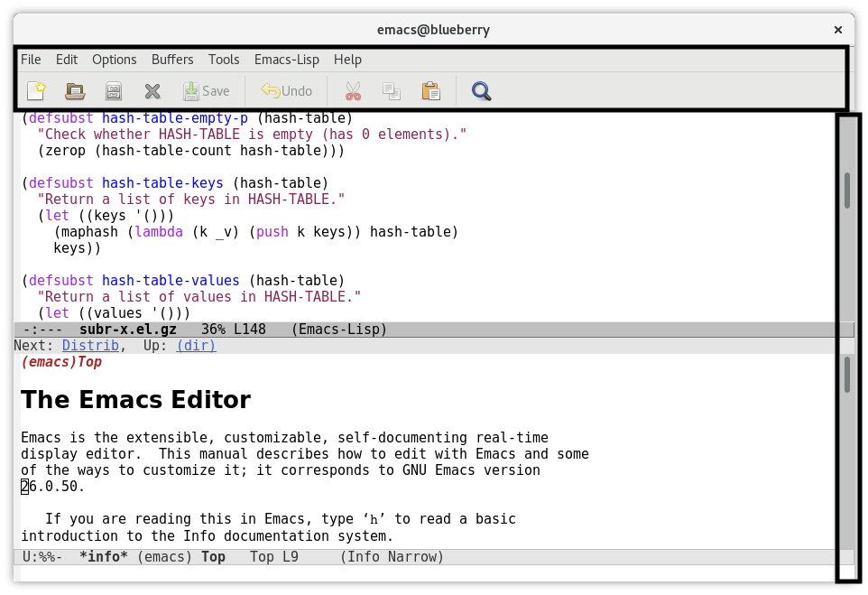Click the Save toolbar button
The height and width of the screenshot is (595, 868).
[x=207, y=90]
